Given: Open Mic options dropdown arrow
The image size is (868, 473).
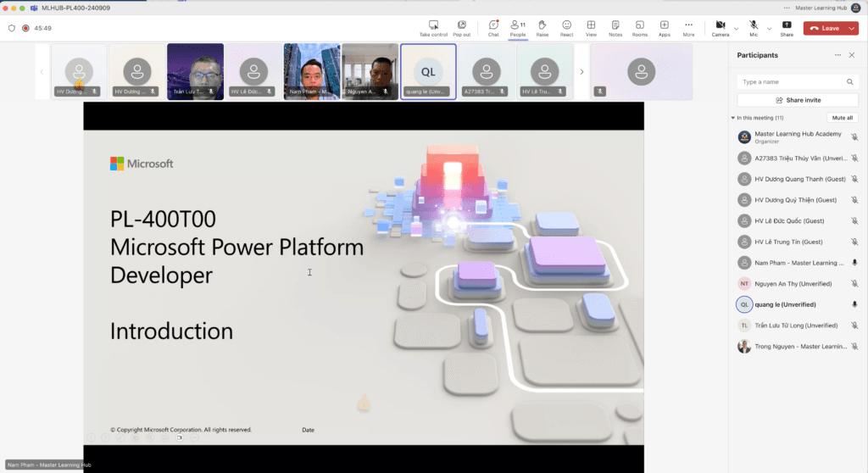Looking at the screenshot, I should click(x=769, y=28).
